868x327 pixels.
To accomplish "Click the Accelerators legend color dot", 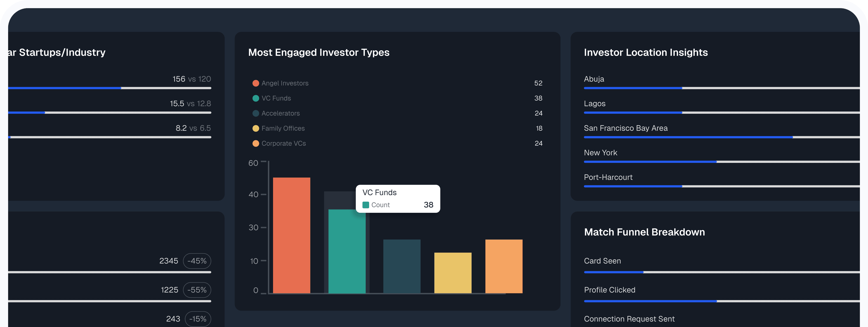I will 256,113.
